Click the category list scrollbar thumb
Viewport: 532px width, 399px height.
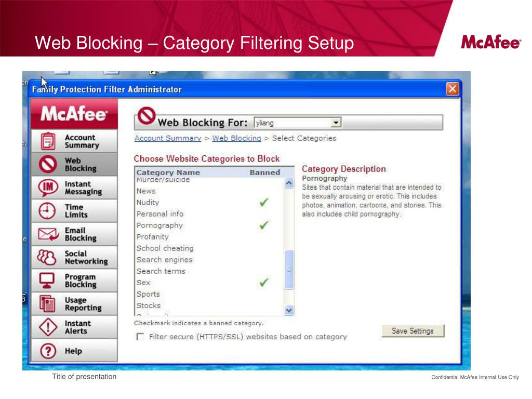point(289,270)
